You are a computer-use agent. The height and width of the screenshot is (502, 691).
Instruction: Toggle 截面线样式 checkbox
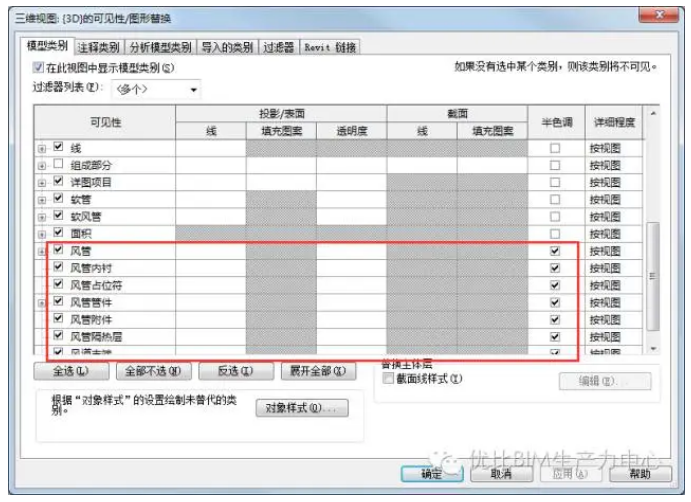390,380
